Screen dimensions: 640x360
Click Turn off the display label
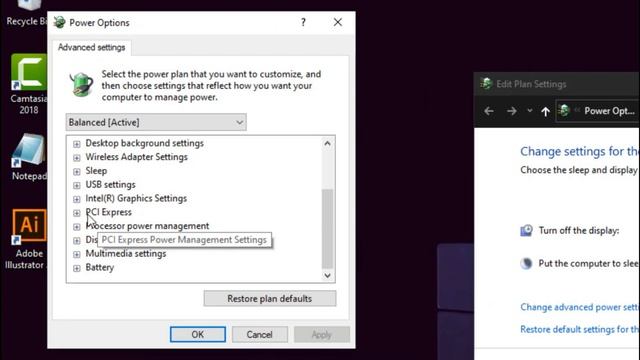pos(579,231)
